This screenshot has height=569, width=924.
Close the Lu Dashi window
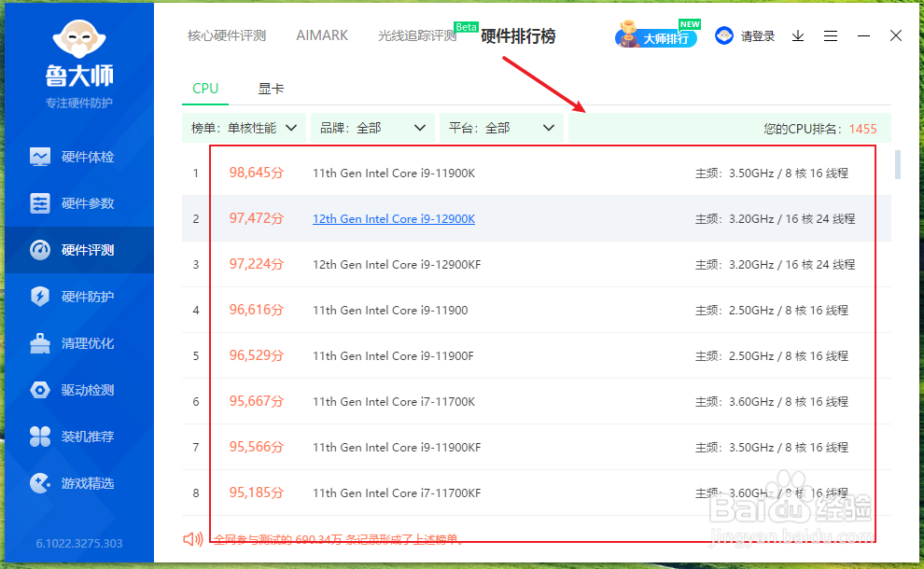[x=896, y=36]
